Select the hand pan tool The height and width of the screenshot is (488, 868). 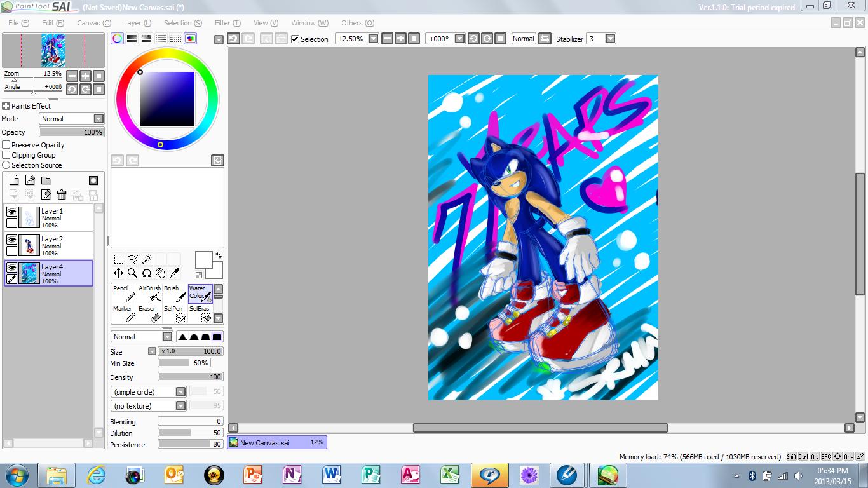tap(161, 273)
